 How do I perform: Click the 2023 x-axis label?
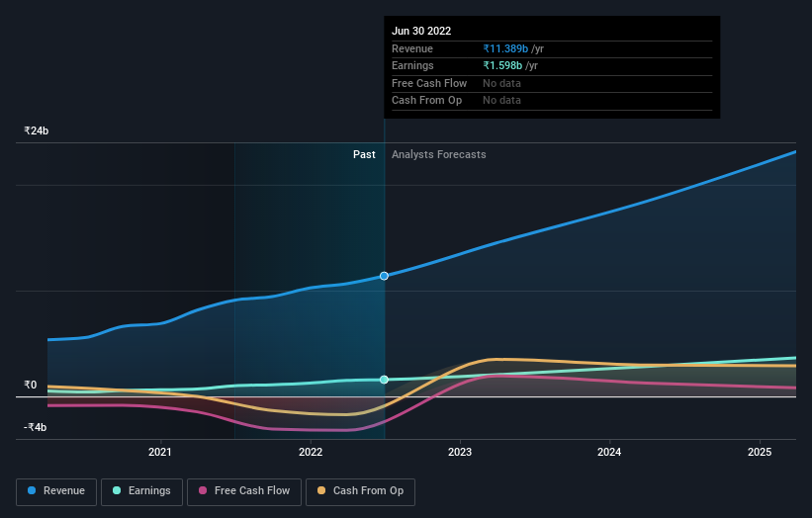pos(460,452)
